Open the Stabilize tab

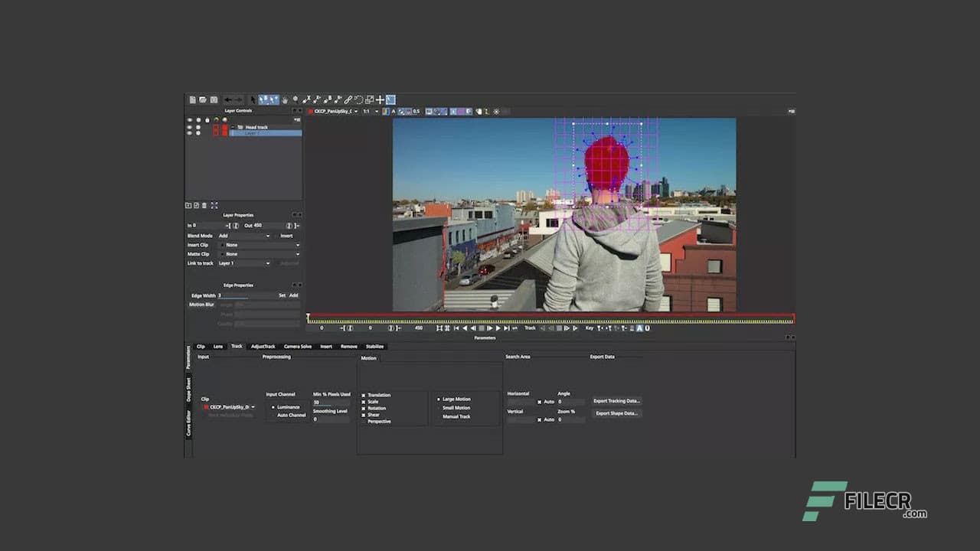374,346
